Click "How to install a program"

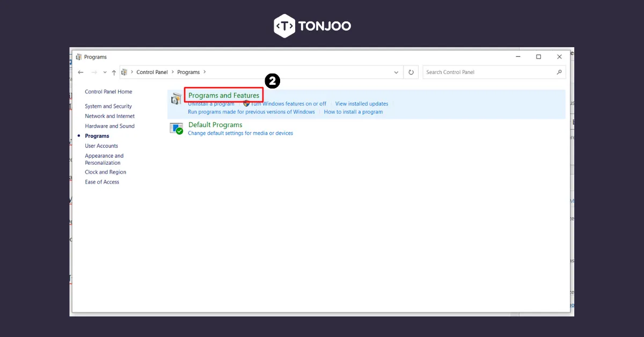353,112
